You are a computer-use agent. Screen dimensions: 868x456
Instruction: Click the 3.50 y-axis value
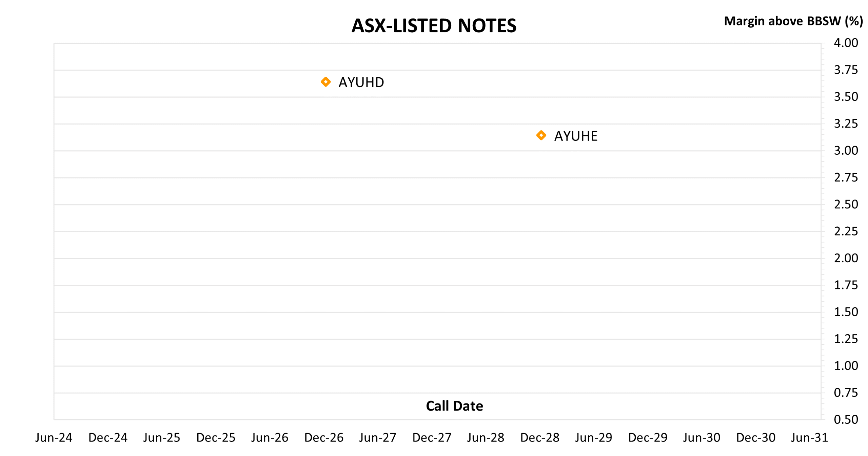[846, 97]
